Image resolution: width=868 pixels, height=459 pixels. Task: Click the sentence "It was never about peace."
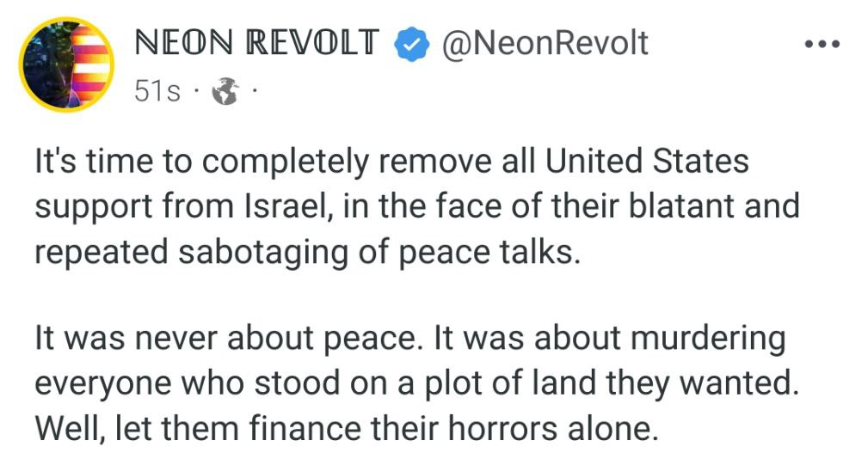pyautogui.click(x=231, y=340)
